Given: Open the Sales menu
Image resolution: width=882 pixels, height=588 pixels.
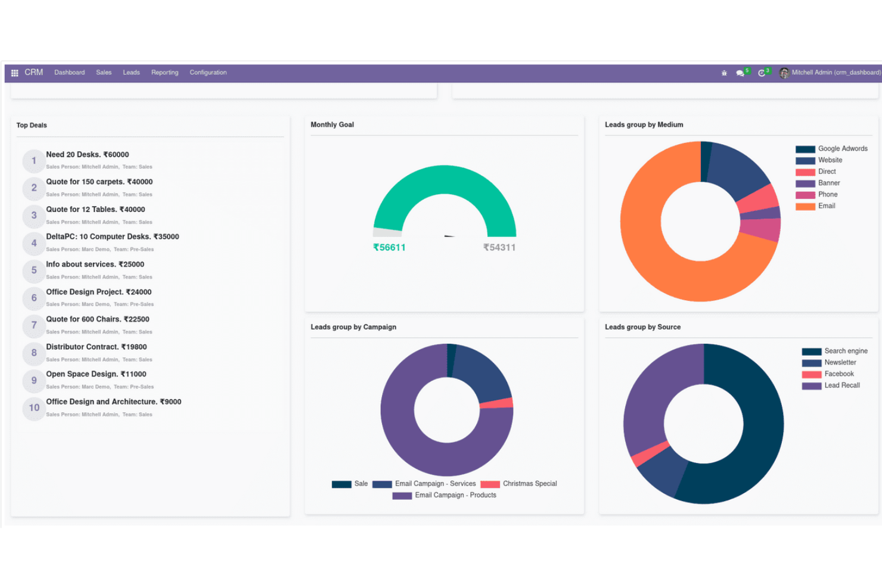Looking at the screenshot, I should (104, 73).
